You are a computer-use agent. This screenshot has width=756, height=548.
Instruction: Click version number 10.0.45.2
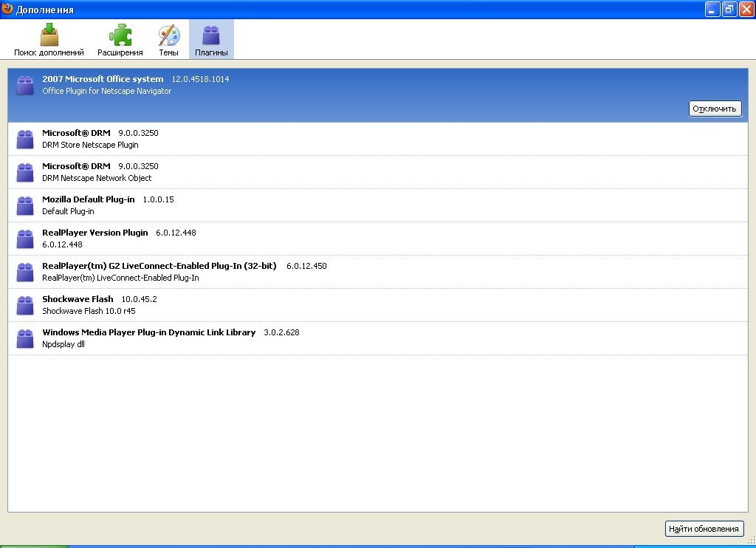139,299
